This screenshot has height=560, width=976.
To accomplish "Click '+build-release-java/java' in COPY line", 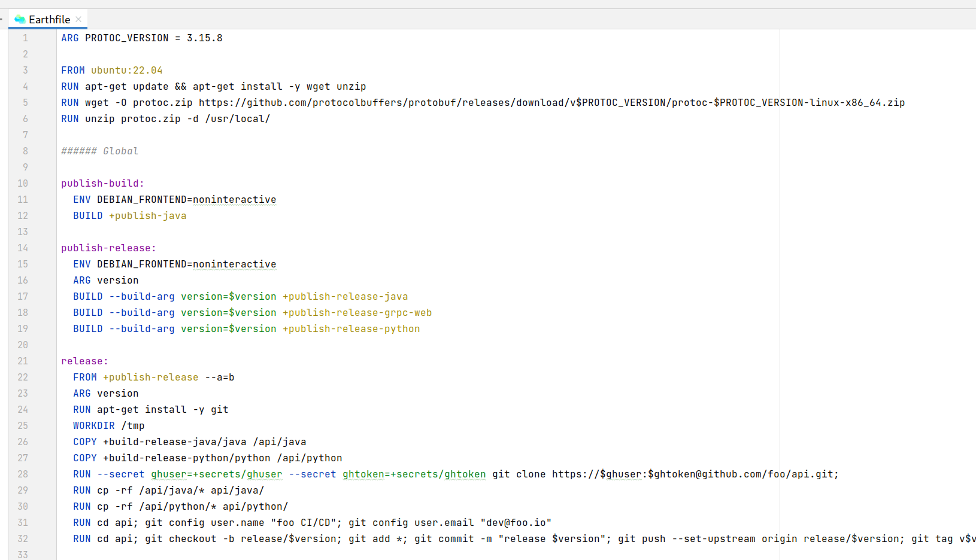I will 175,442.
